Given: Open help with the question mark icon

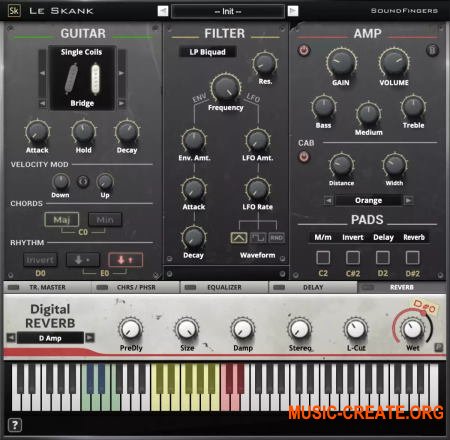Looking at the screenshot, I should click(15, 425).
